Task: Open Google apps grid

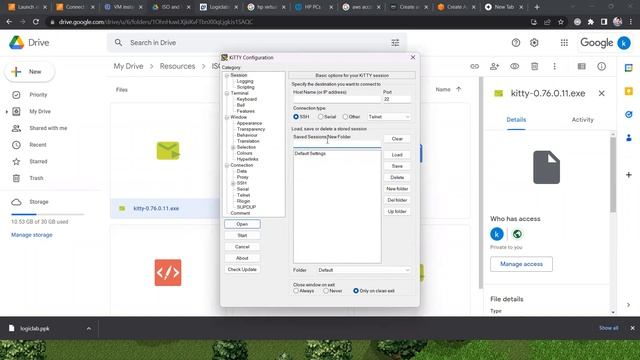Action: coord(564,42)
